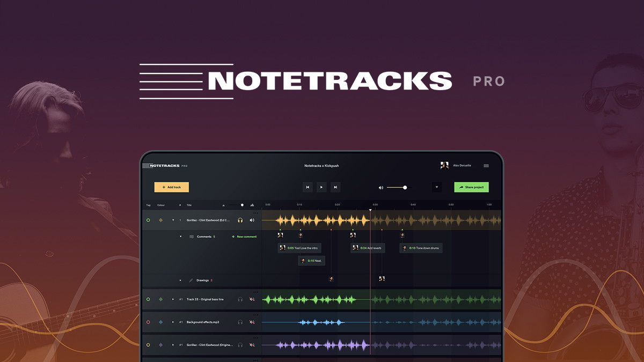The width and height of the screenshot is (644, 362).
Task: Click Alex Deruette profile avatar
Action: (444, 166)
